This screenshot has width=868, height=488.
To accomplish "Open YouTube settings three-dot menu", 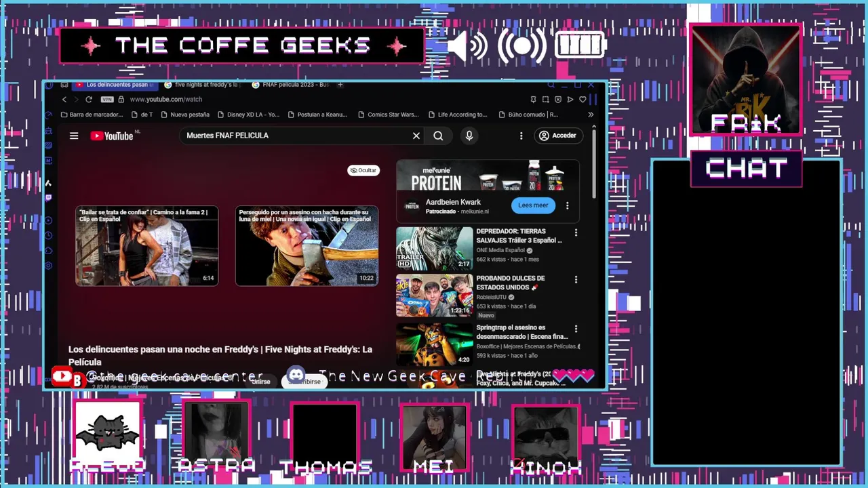I will (521, 136).
